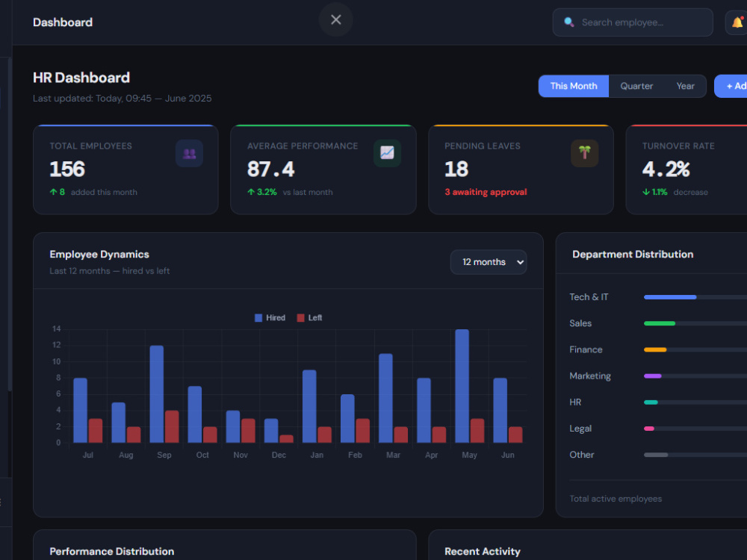The height and width of the screenshot is (560, 747).
Task: Focus the Search employee input field
Action: (633, 22)
